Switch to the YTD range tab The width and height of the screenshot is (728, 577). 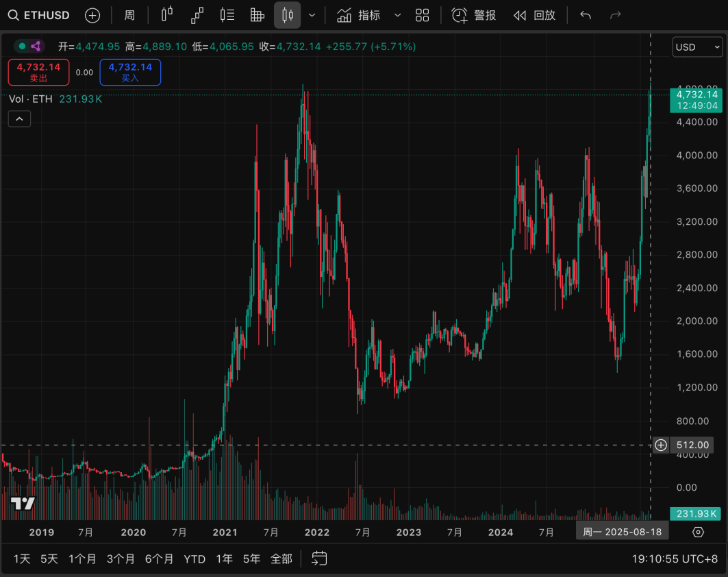(194, 558)
